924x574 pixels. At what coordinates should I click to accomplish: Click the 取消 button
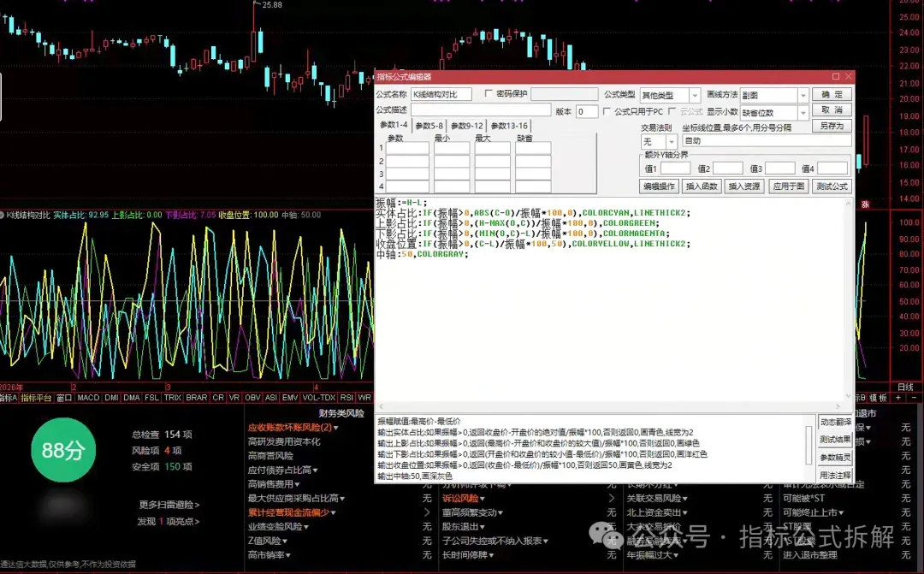coord(832,109)
